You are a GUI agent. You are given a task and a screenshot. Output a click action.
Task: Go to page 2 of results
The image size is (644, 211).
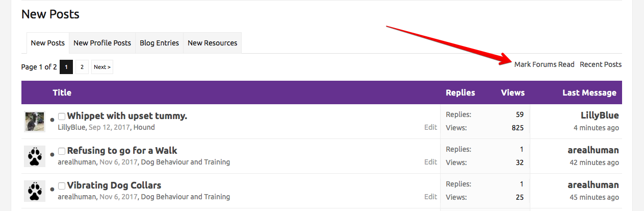point(82,67)
